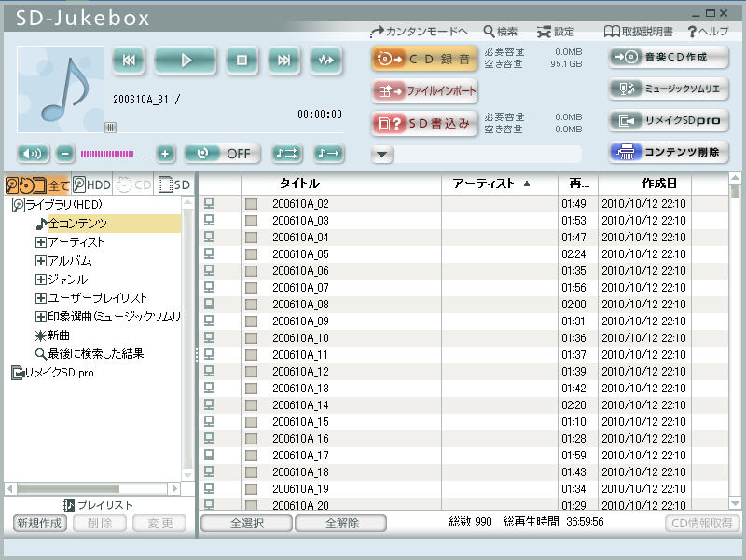
Task: Click 全選択 to select all tracks
Action: tap(246, 524)
